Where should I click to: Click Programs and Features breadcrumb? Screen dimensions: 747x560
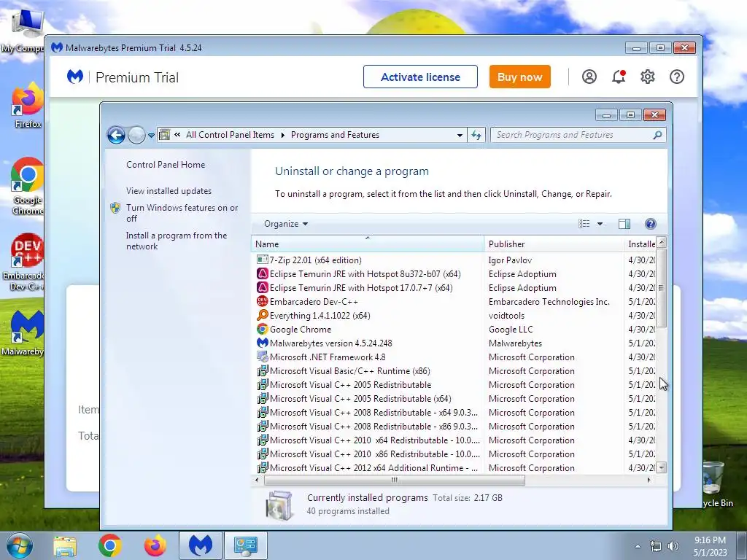point(335,135)
